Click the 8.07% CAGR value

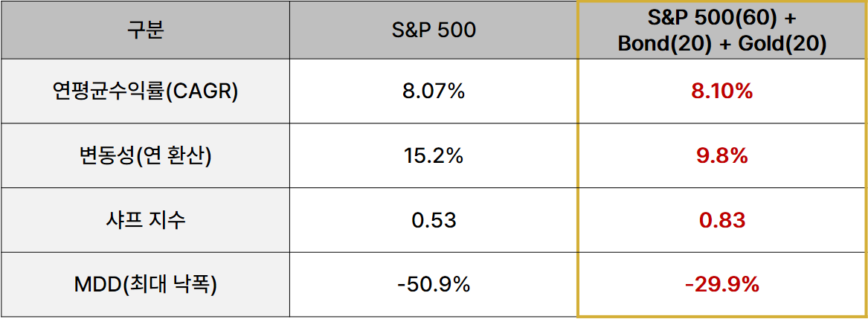(x=434, y=91)
